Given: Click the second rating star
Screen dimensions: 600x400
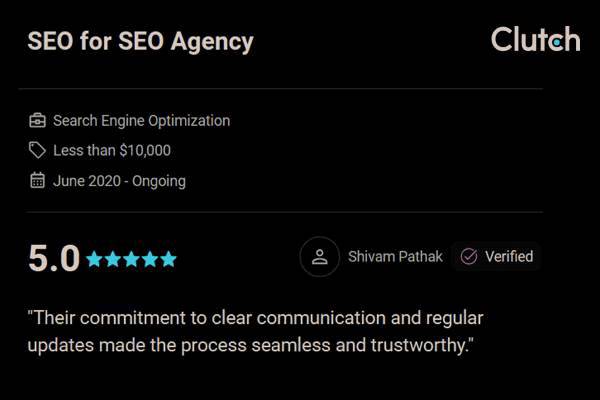Looking at the screenshot, I should (x=113, y=259).
